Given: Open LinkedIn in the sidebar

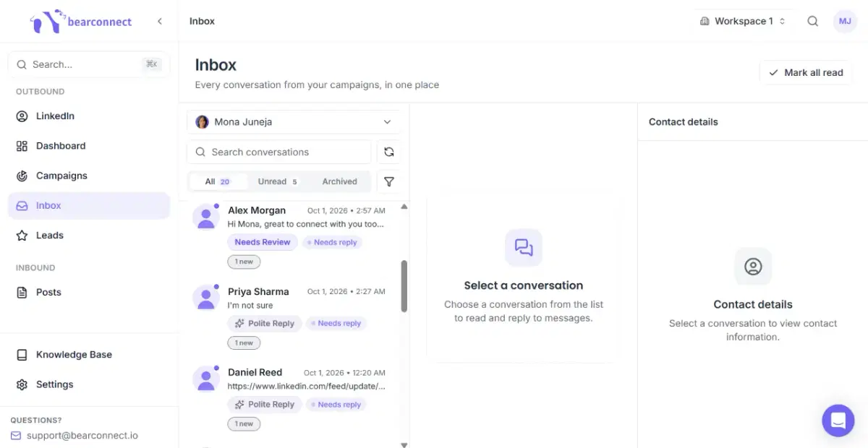Looking at the screenshot, I should click(89, 116).
